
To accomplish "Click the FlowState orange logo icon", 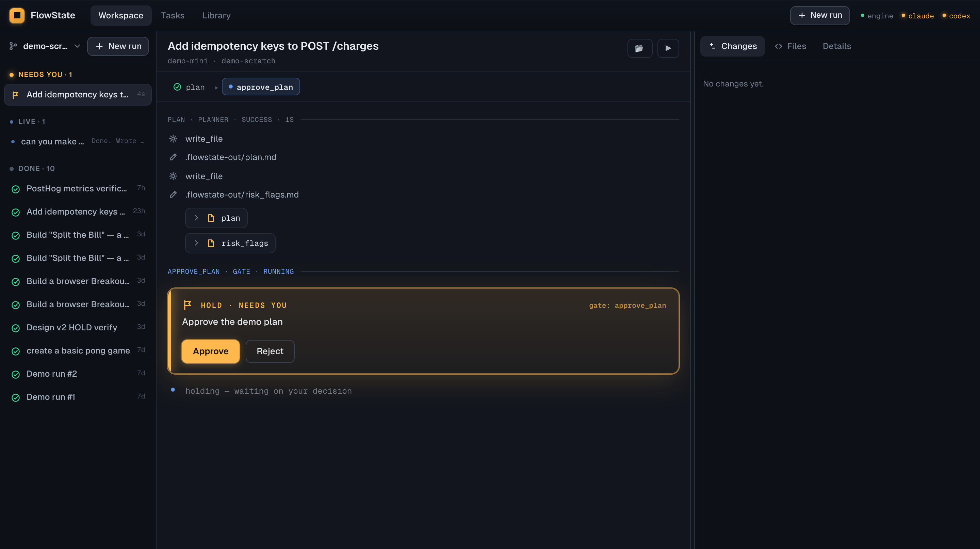I will [x=17, y=15].
